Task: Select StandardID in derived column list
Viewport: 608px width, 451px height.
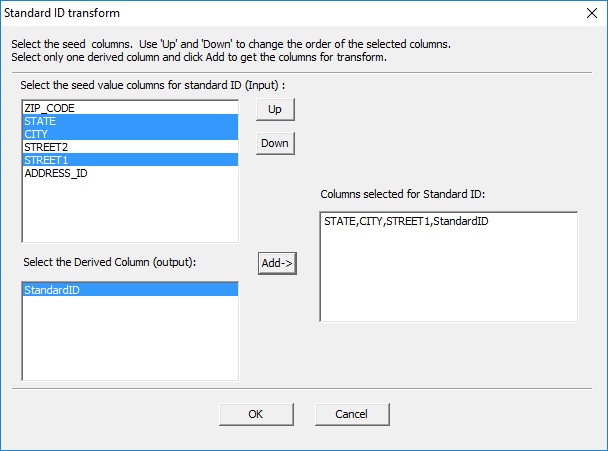Action: (130, 290)
